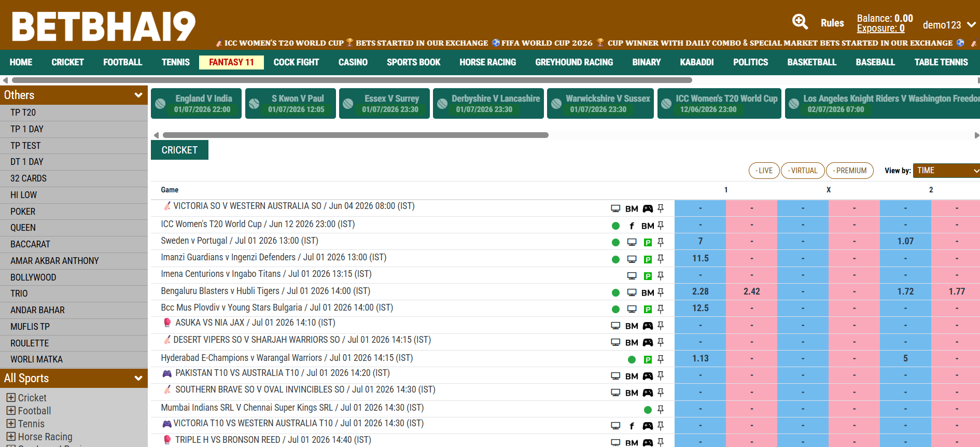
Task: Open the HOME menu
Action: 21,62
